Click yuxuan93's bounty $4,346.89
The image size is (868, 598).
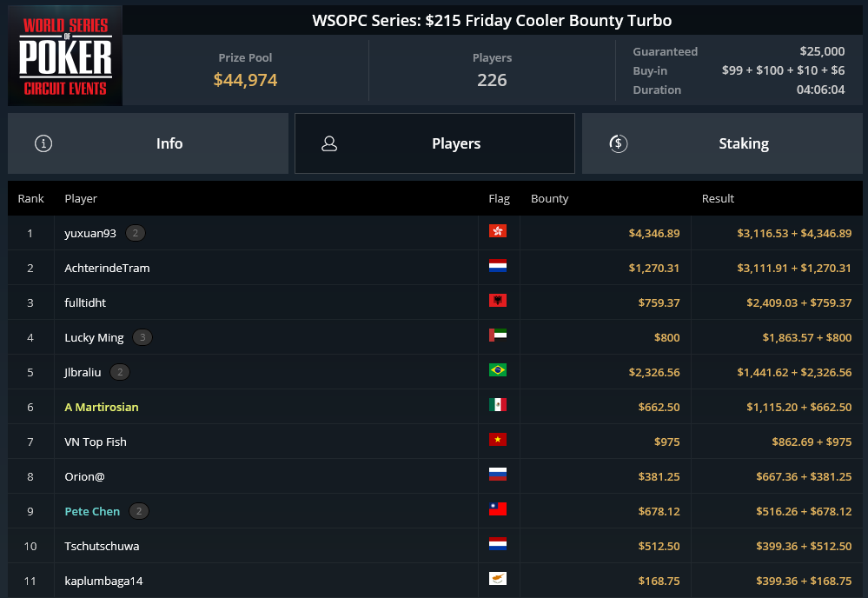[x=653, y=233]
